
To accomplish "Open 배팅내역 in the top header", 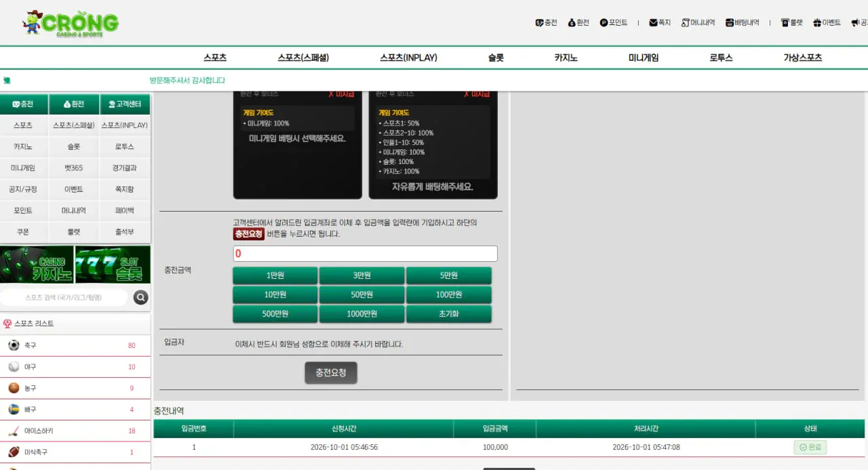I will (x=743, y=22).
